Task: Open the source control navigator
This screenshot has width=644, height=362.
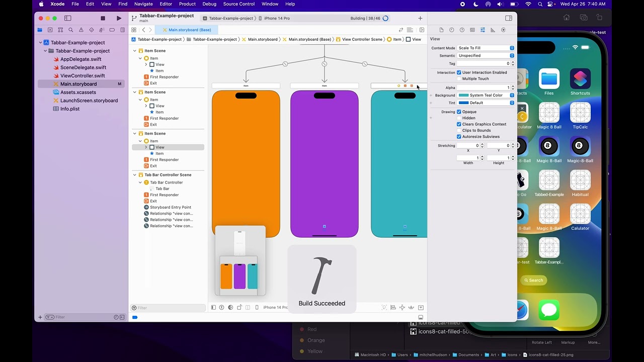Action: 50,30
